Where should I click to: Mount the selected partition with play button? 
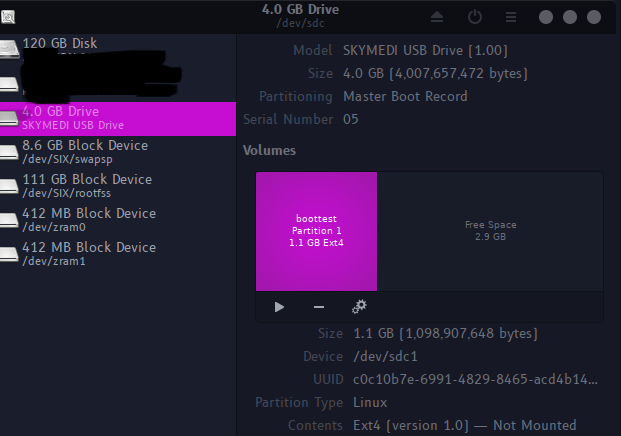point(279,307)
